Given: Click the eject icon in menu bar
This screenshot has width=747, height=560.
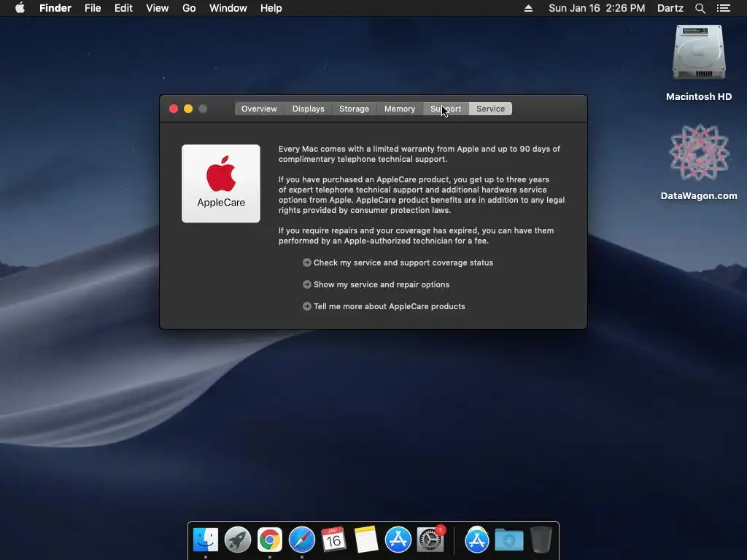Looking at the screenshot, I should pos(528,8).
